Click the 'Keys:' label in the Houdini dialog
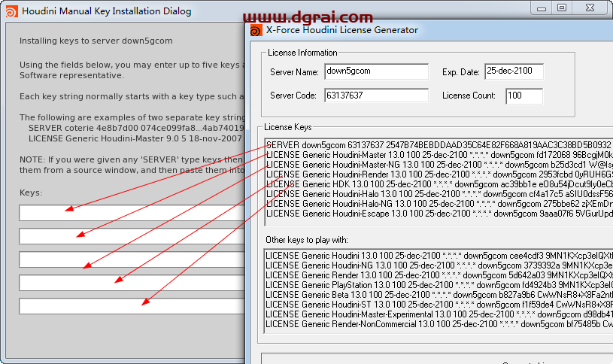The width and height of the screenshot is (613, 364). tap(31, 193)
